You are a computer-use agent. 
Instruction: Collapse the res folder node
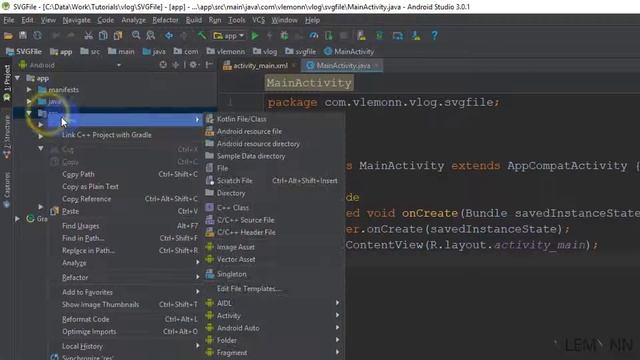click(x=29, y=113)
